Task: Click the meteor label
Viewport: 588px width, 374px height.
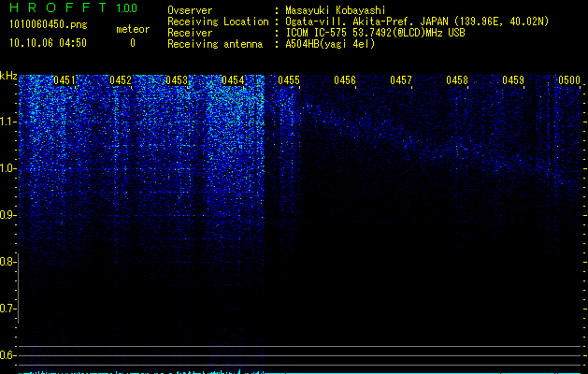Action: 133,29
